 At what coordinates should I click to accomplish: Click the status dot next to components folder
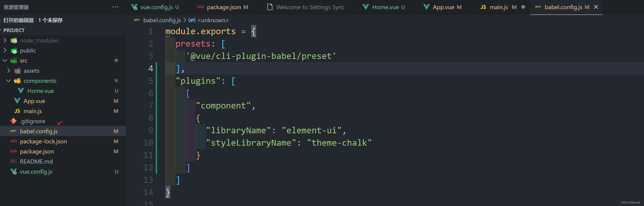pos(116,81)
